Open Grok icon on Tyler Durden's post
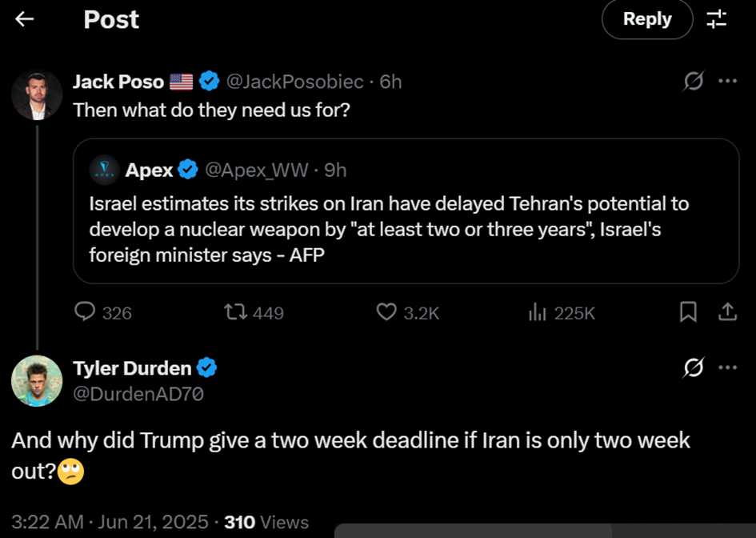This screenshot has width=756, height=538. (x=693, y=367)
